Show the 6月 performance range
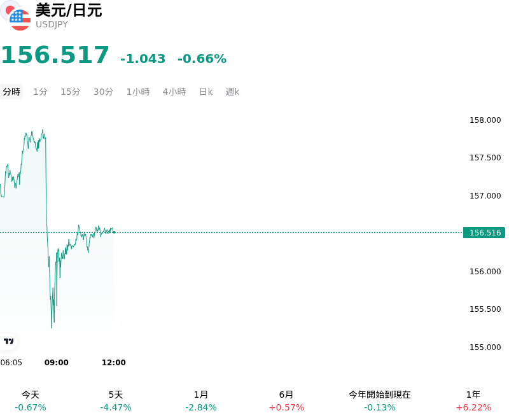The image size is (509, 420). (286, 401)
